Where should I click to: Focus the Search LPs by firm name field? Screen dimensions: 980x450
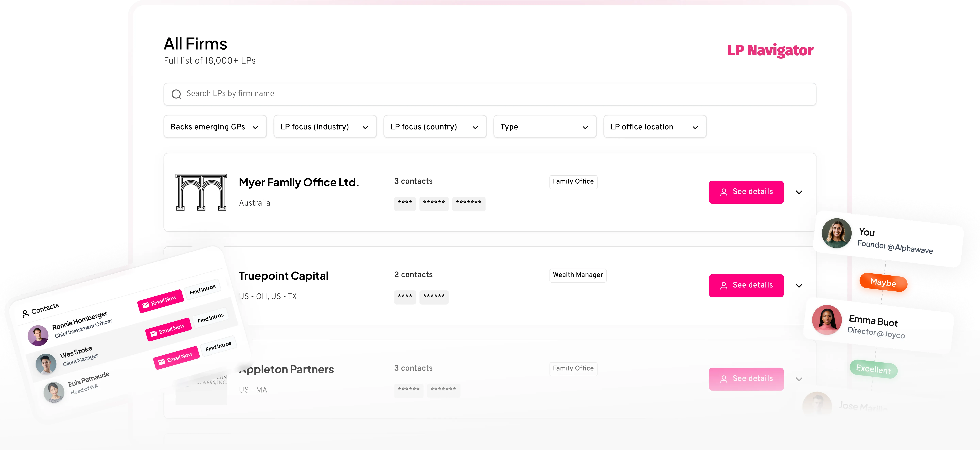pos(490,94)
